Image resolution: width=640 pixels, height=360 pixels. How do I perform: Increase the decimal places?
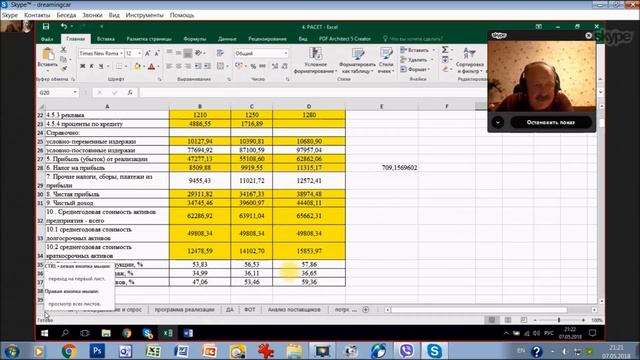click(275, 66)
